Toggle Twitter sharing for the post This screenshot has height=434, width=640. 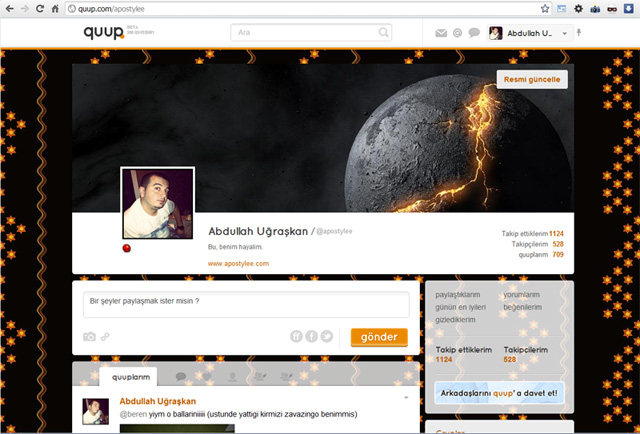327,336
